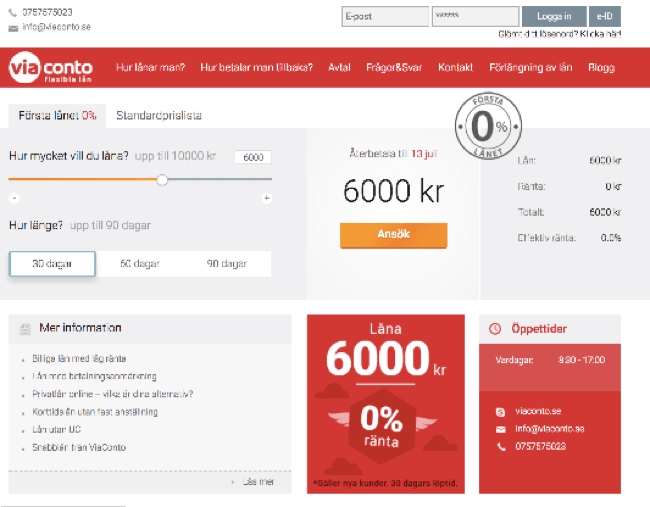Click the E-post input field
Screen dimensions: 650x507
click(x=385, y=17)
